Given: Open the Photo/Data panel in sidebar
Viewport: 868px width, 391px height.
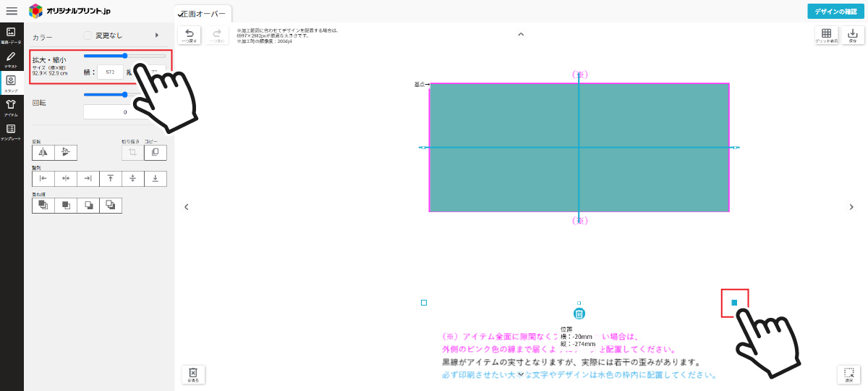Looking at the screenshot, I should [x=11, y=35].
